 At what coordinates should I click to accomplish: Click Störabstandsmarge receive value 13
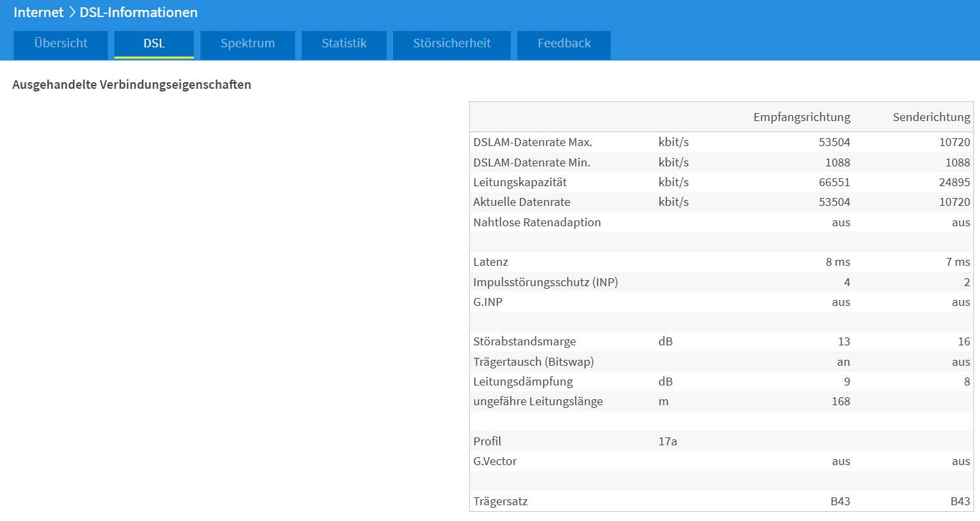(x=844, y=341)
